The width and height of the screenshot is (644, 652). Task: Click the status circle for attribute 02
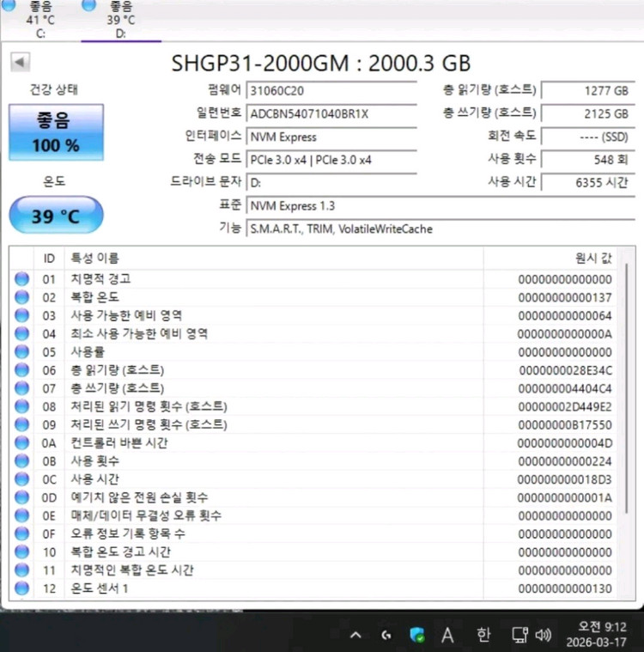21,297
